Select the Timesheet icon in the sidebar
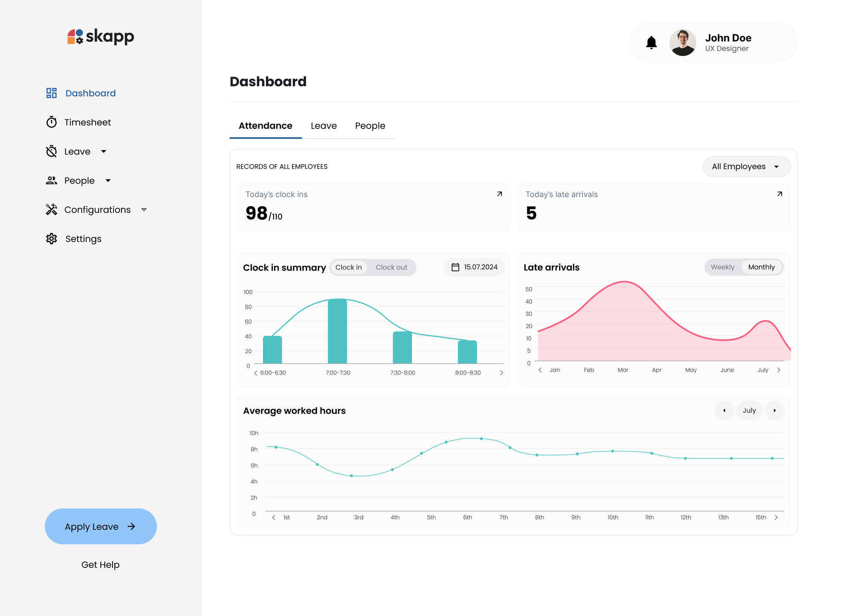 (52, 122)
